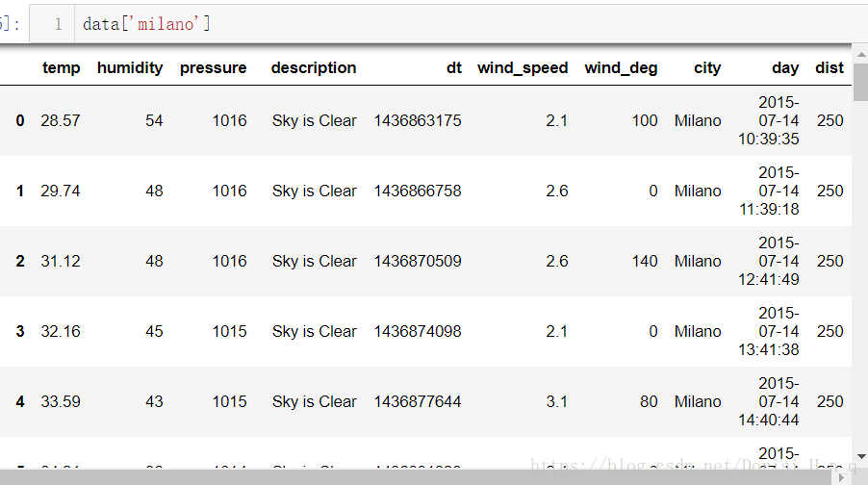Click temp value 31.12
The image size is (868, 485).
coord(61,262)
